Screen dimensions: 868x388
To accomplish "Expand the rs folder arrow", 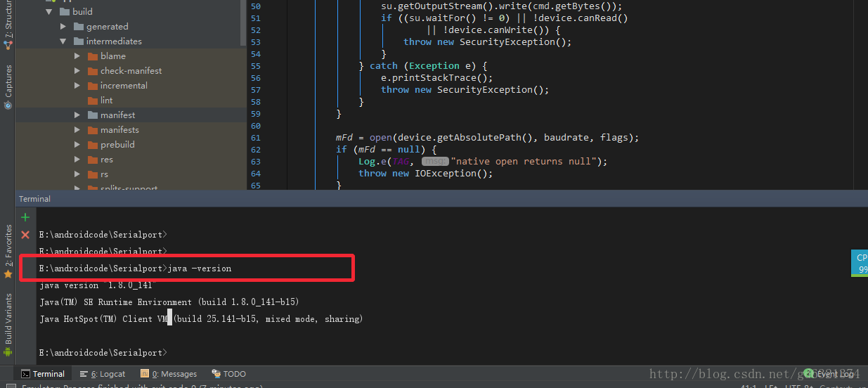I will 77,174.
